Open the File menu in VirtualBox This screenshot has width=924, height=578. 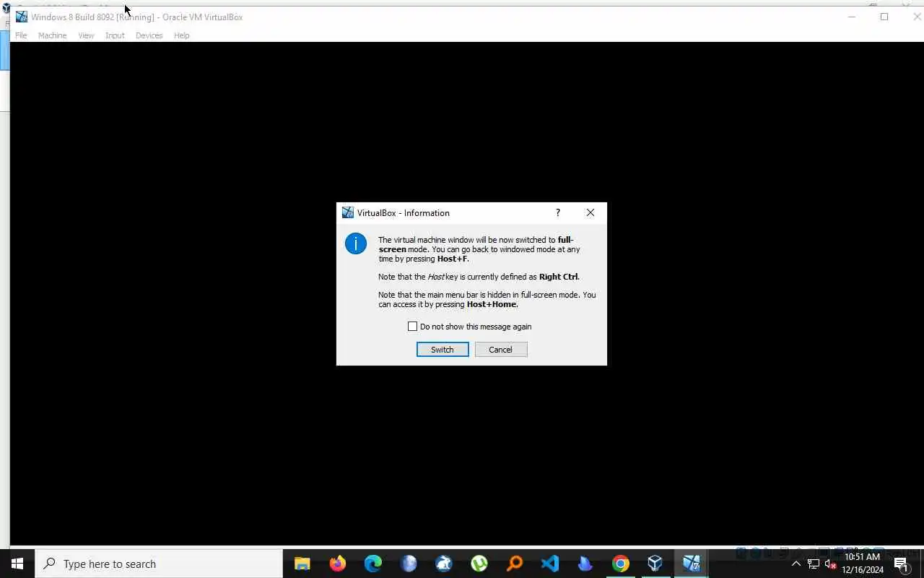coord(21,35)
